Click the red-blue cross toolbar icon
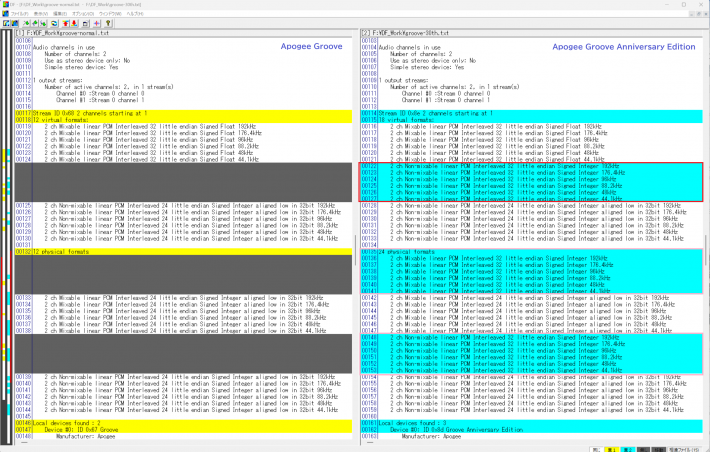Image resolution: width=710 pixels, height=452 pixels. point(97,23)
